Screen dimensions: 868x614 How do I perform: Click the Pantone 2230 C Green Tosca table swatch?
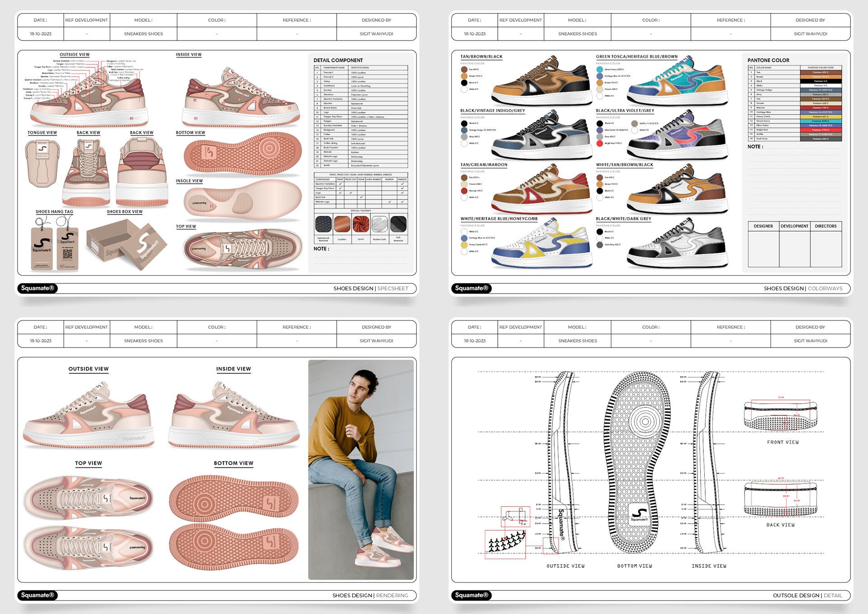click(x=821, y=121)
